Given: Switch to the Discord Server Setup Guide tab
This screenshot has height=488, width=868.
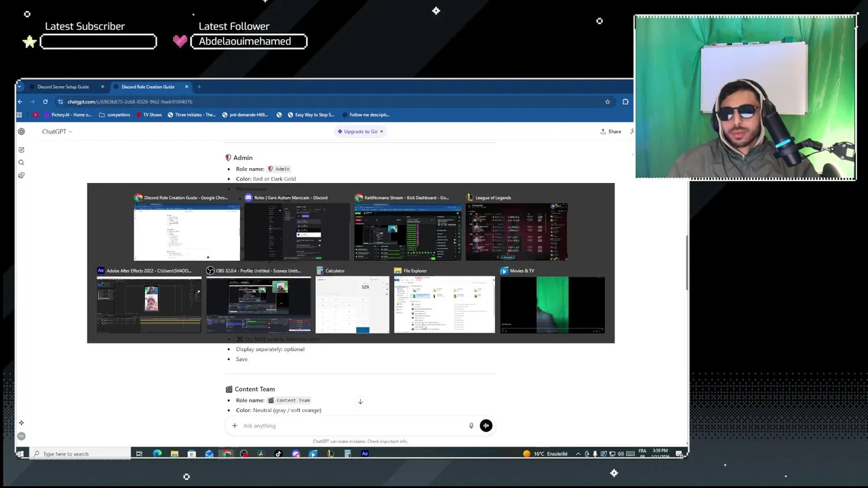Looking at the screenshot, I should point(63,87).
